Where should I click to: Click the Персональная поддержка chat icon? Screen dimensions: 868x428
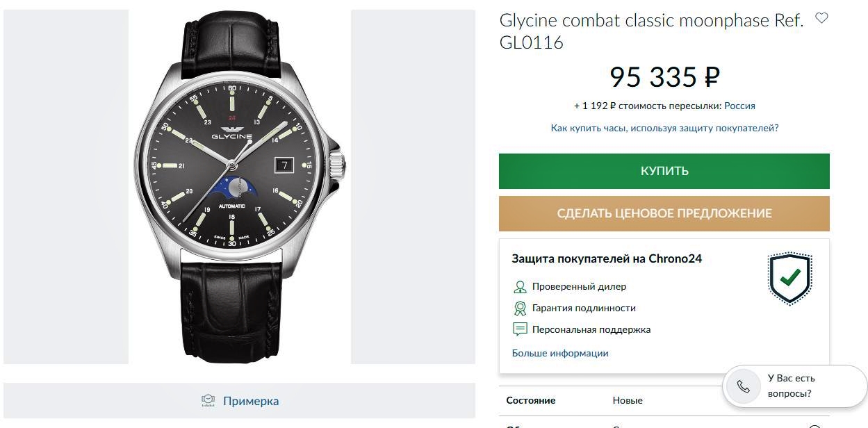pyautogui.click(x=520, y=329)
